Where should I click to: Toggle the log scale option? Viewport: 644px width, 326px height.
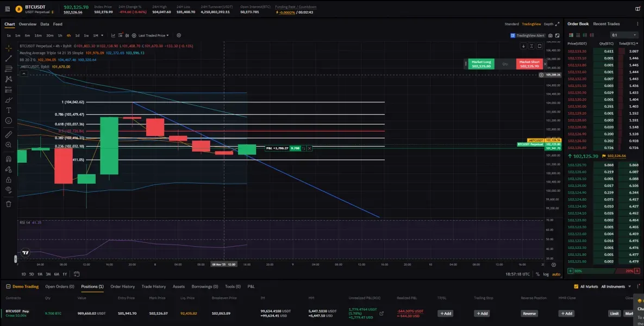pos(546,274)
